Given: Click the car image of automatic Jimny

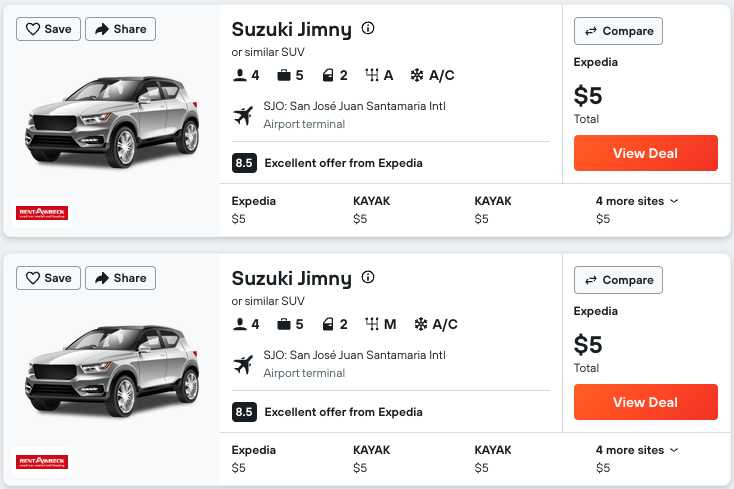Looking at the screenshot, I should (x=112, y=122).
